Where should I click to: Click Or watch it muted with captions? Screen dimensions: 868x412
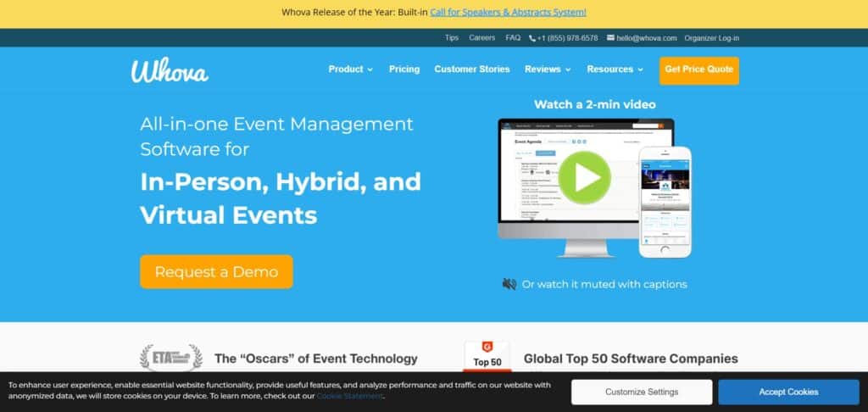[604, 284]
